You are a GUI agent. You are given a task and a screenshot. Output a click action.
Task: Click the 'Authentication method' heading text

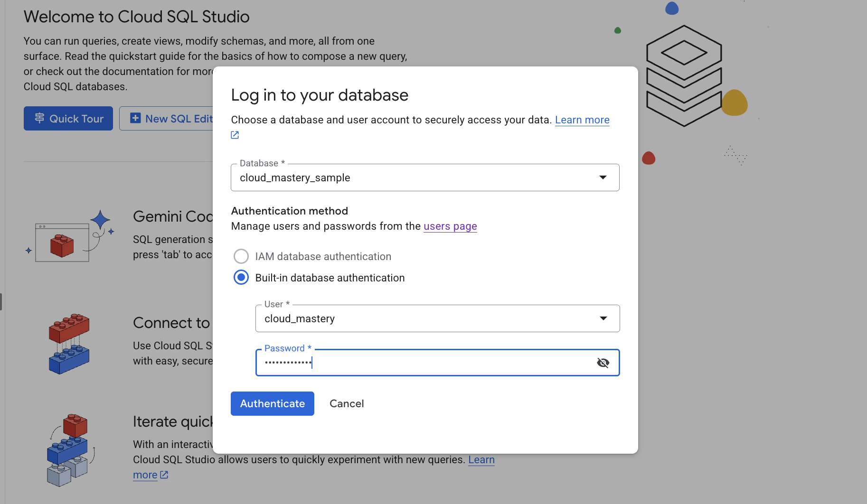[290, 211]
